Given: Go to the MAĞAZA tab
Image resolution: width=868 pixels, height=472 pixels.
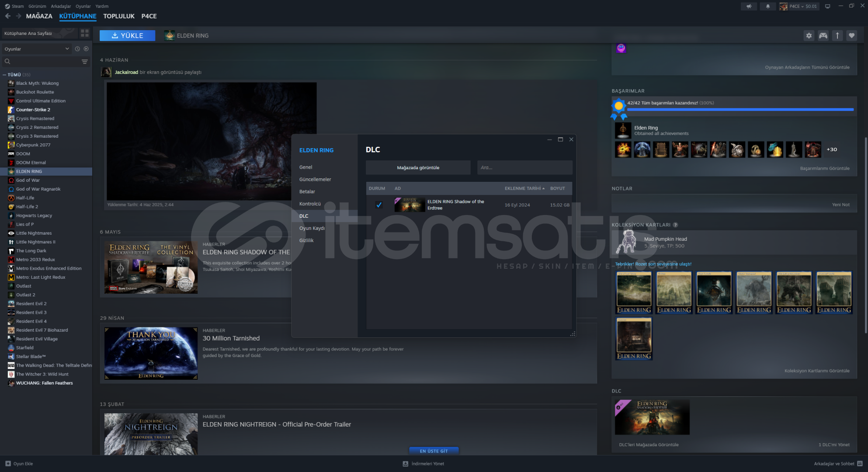Looking at the screenshot, I should [39, 16].
